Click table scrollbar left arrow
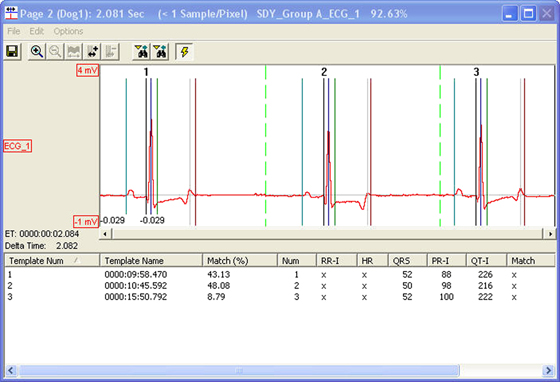The width and height of the screenshot is (560, 382). point(11,370)
